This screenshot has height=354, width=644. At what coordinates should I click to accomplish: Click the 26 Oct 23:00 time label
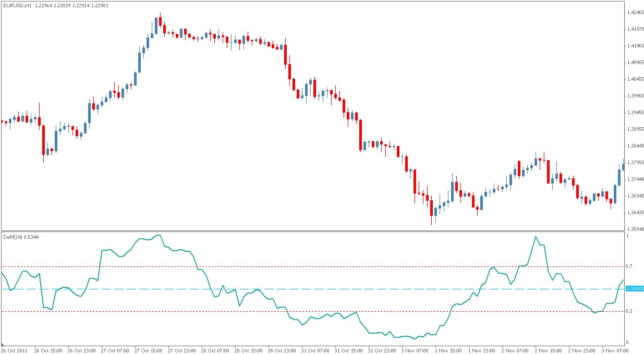(x=82, y=350)
